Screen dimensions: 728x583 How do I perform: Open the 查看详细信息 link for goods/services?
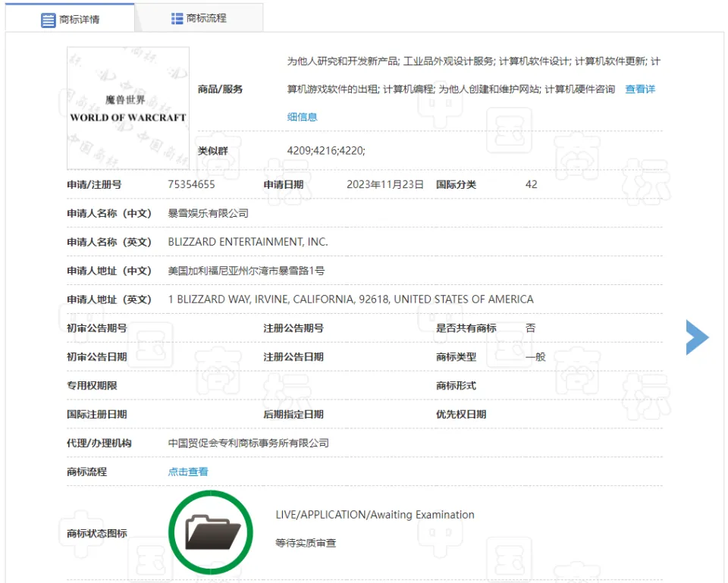639,89
